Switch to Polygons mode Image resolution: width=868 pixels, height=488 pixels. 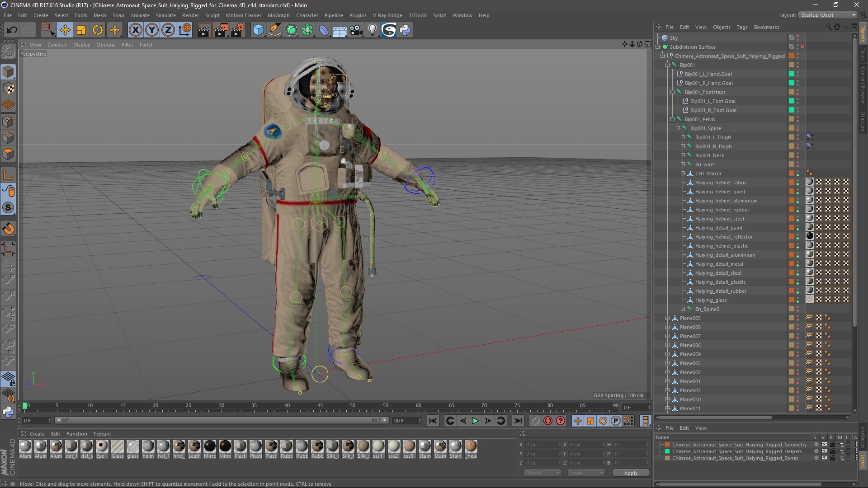[x=8, y=154]
